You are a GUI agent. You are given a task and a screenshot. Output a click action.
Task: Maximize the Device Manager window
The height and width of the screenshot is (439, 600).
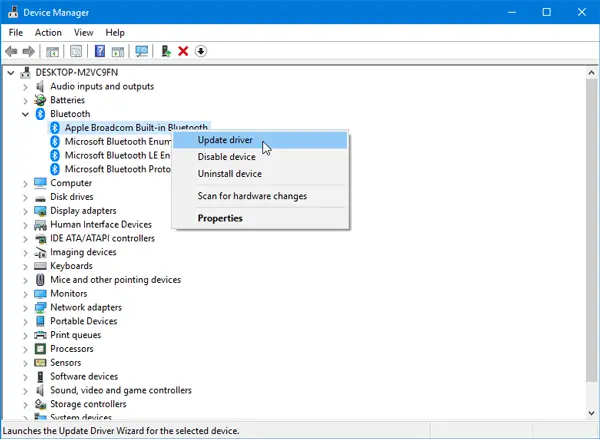click(547, 12)
